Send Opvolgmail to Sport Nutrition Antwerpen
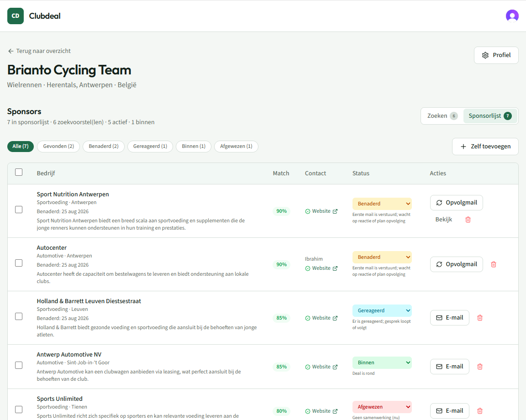Screen dimensions: 526x420 tap(456, 203)
